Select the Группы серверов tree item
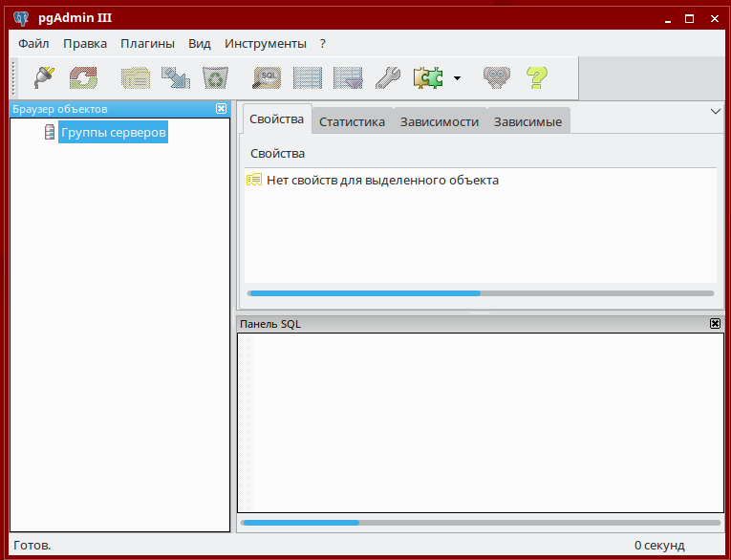 (x=114, y=133)
